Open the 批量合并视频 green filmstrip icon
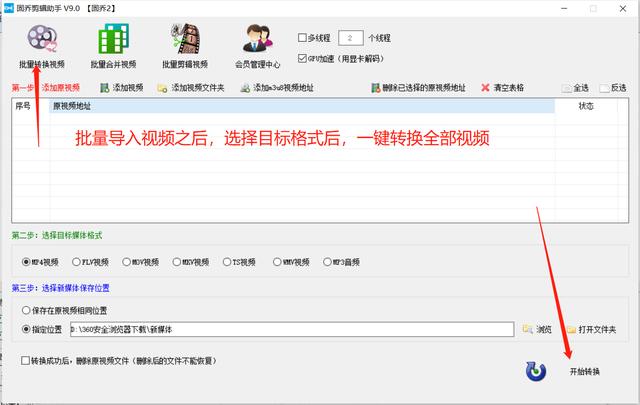This screenshot has height=405, width=640. 113,39
